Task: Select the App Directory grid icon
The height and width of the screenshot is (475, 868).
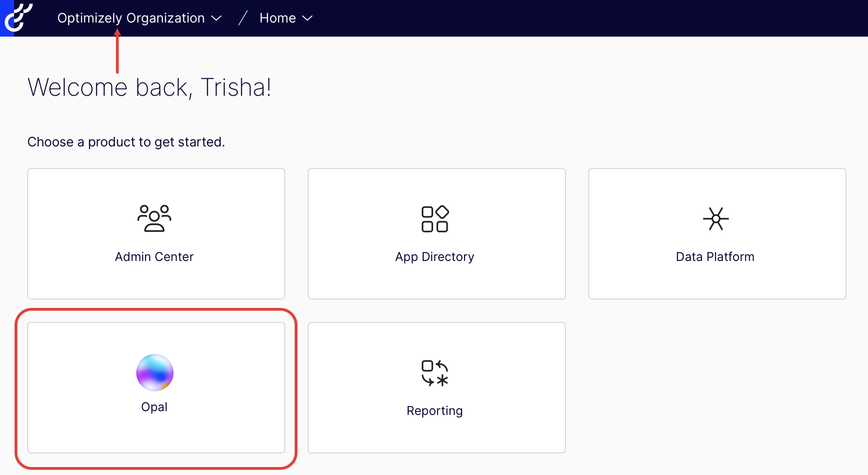Action: click(x=435, y=218)
